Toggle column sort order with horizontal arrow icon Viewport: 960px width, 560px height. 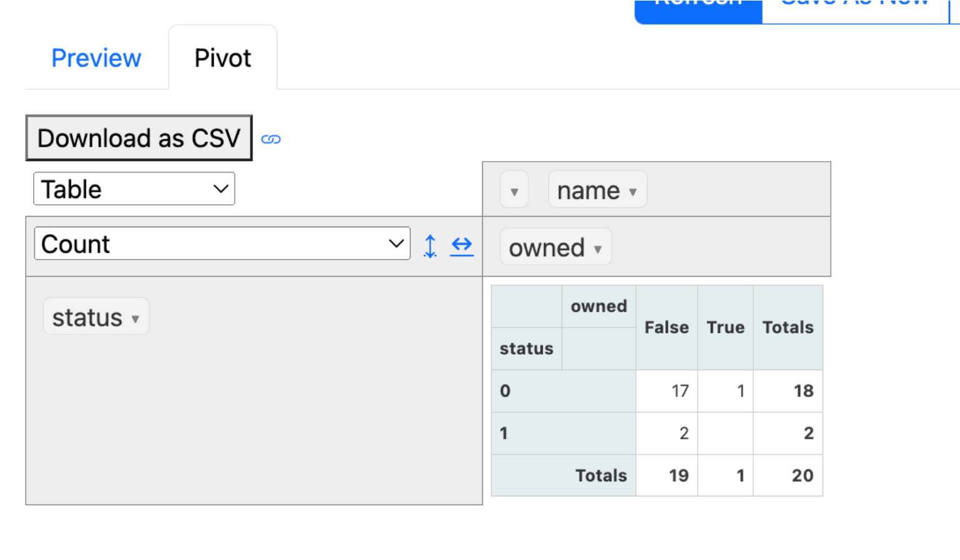click(x=462, y=246)
